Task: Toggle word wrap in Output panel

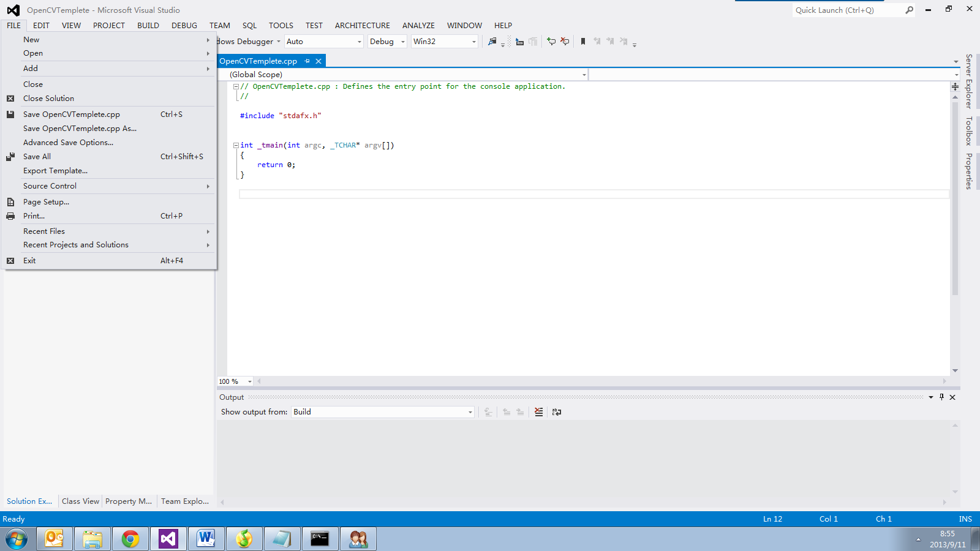Action: click(556, 412)
